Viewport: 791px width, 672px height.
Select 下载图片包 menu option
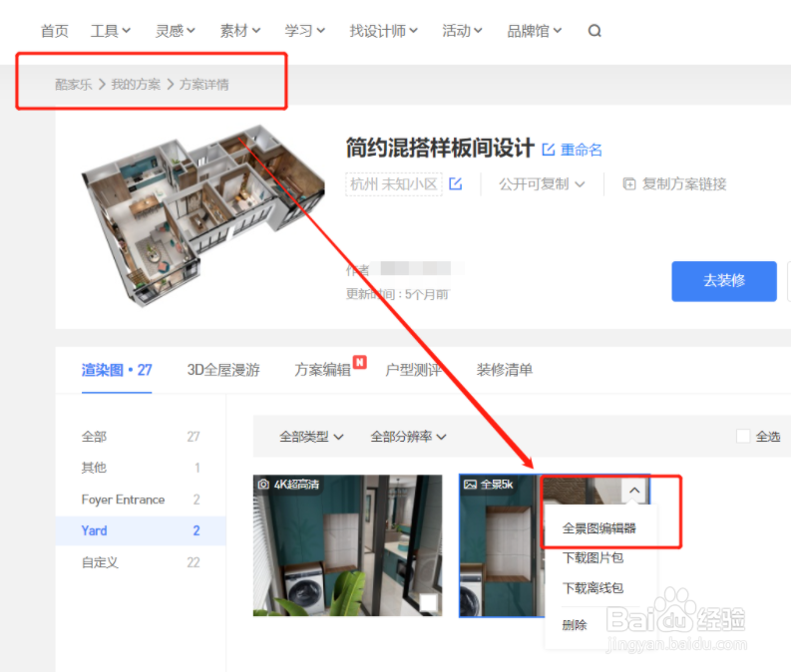593,557
